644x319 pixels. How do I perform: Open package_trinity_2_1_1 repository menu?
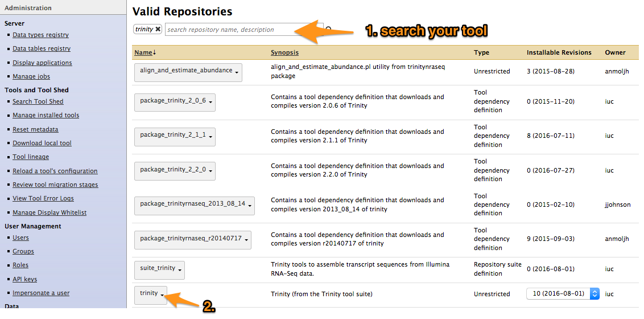point(175,137)
